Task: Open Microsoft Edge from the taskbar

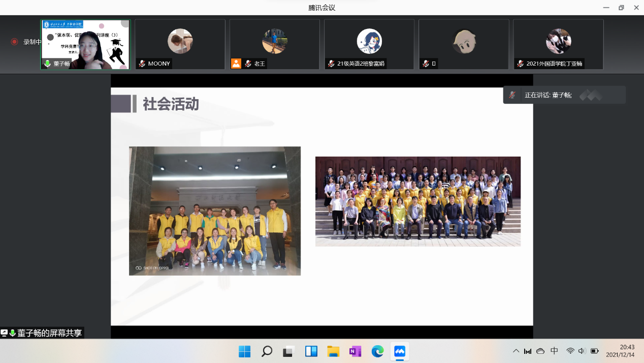Action: tap(377, 351)
